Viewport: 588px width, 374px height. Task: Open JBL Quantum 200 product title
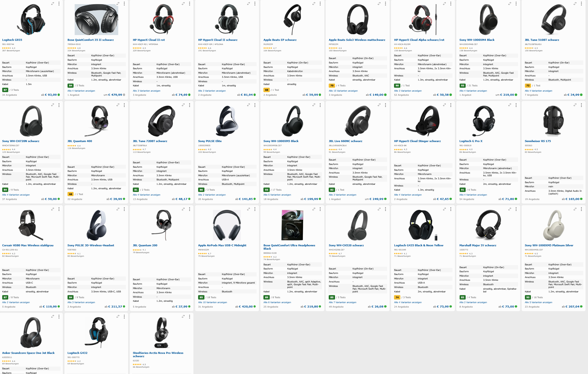[145, 245]
